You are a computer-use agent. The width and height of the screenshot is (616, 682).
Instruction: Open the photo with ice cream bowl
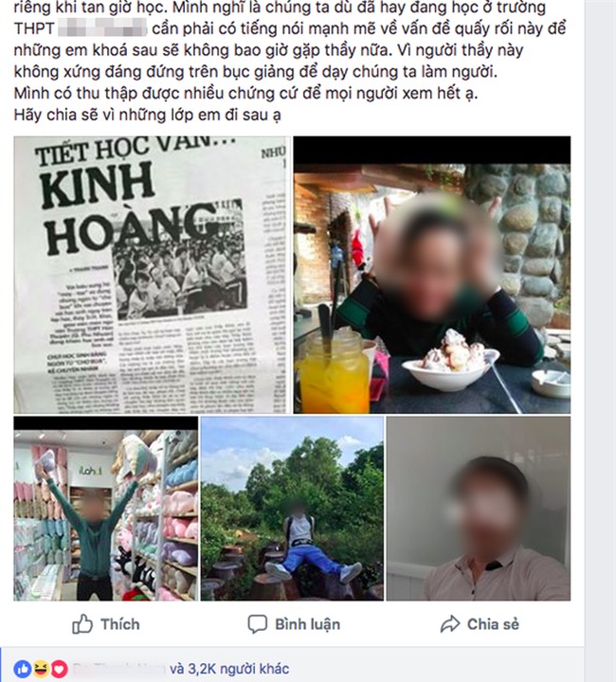[432, 275]
